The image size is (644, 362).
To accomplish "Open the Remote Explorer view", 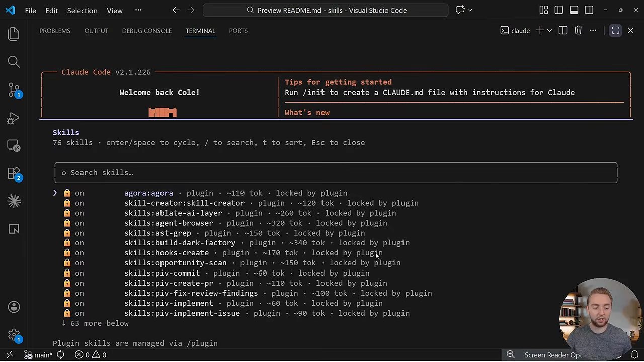I will click(x=14, y=146).
